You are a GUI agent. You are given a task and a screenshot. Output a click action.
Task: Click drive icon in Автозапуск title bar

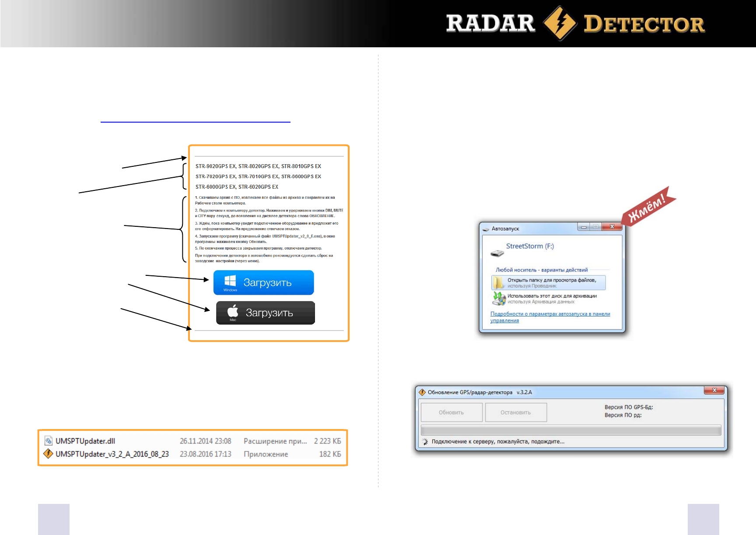pyautogui.click(x=486, y=229)
